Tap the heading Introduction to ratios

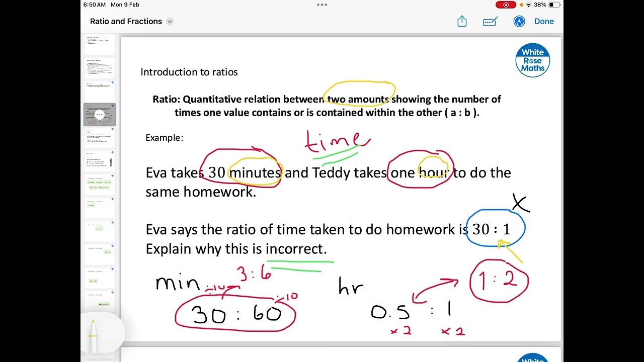(189, 72)
